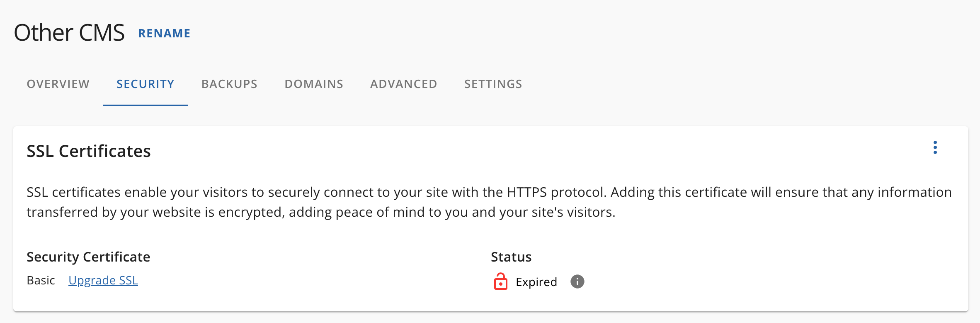980x323 pixels.
Task: Open the Advanced tab
Action: (x=403, y=84)
